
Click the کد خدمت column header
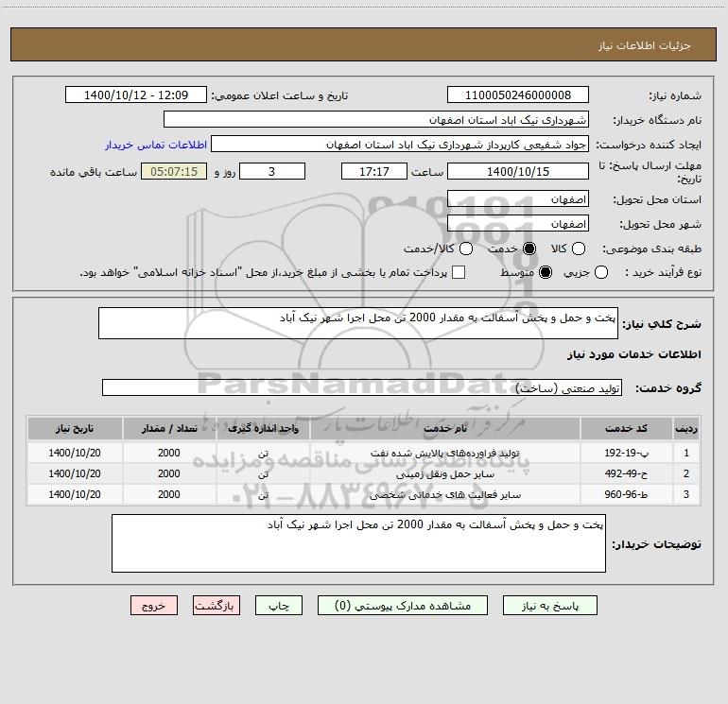[x=626, y=428]
